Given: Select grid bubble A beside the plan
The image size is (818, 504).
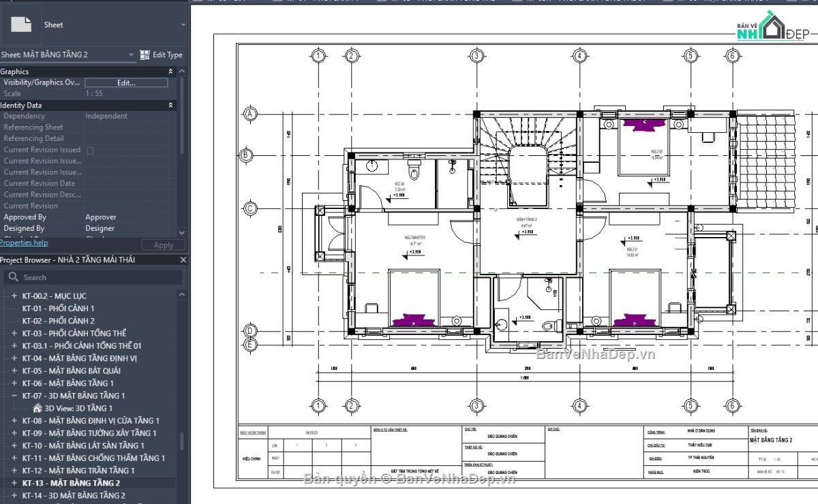Looking at the screenshot, I should coord(250,114).
